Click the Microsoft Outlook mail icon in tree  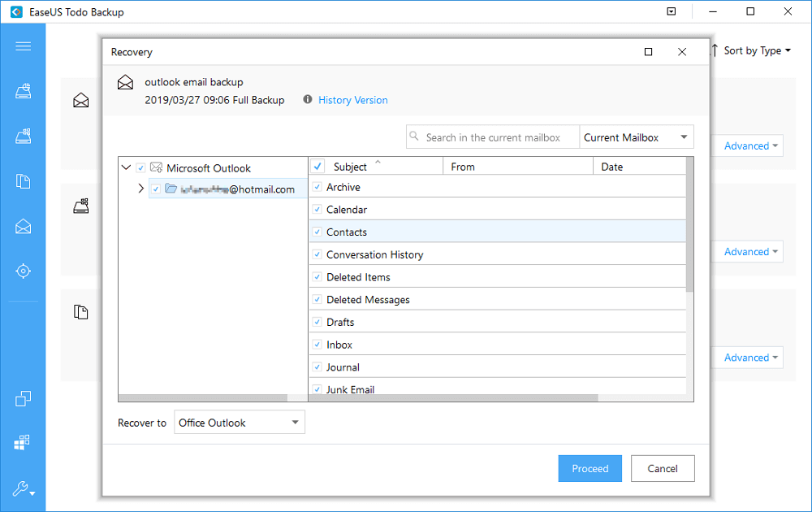point(156,167)
